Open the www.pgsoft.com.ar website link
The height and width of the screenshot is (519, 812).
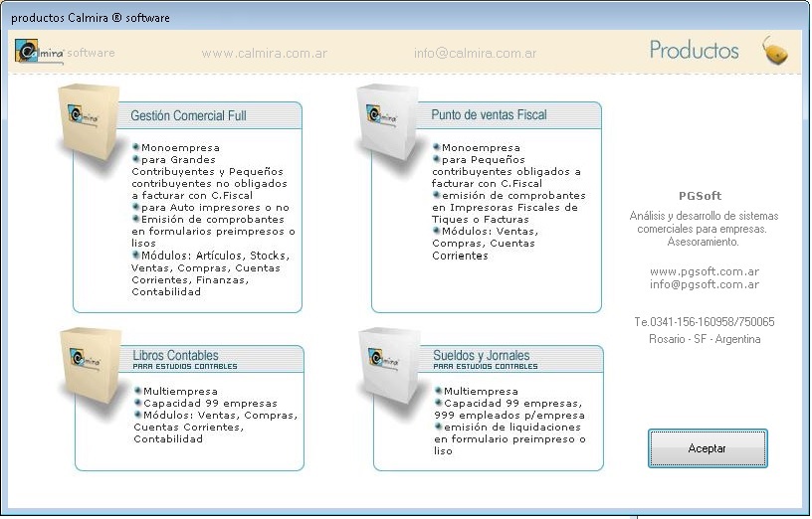tap(705, 271)
